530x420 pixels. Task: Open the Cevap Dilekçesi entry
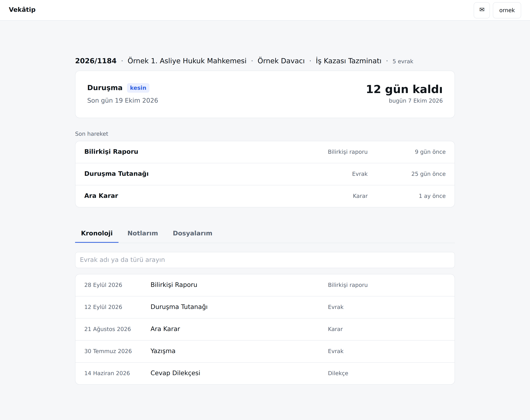[x=265, y=373]
